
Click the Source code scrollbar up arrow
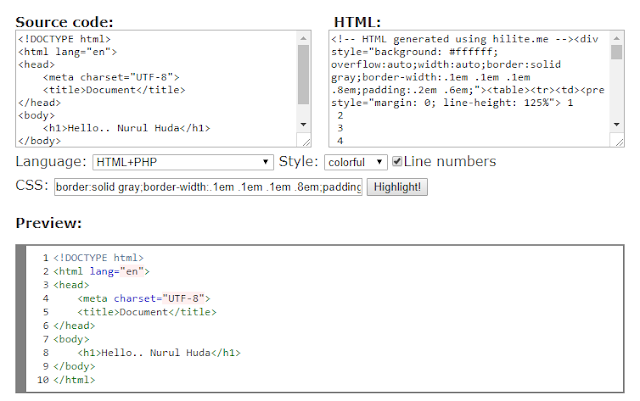(x=303, y=38)
